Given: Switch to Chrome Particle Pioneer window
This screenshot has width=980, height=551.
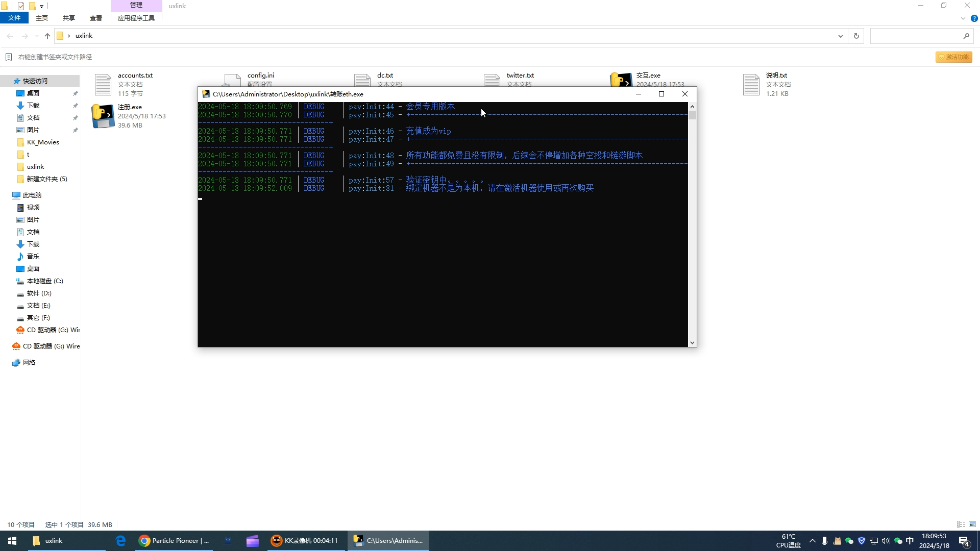Looking at the screenshot, I should tap(174, 541).
